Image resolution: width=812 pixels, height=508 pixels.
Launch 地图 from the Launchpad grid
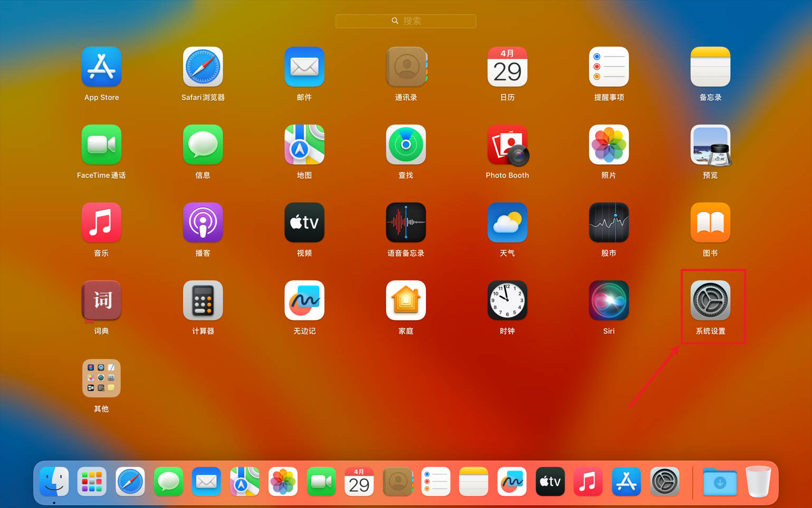pyautogui.click(x=304, y=145)
